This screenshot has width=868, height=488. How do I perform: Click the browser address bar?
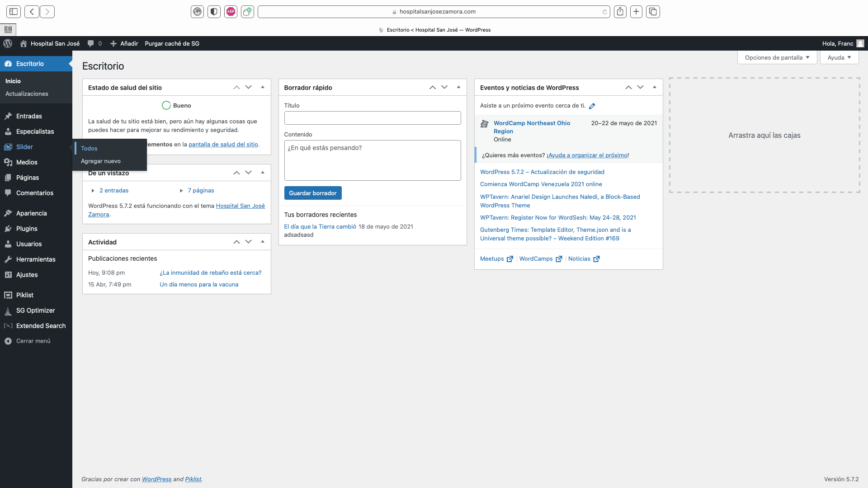click(434, 12)
